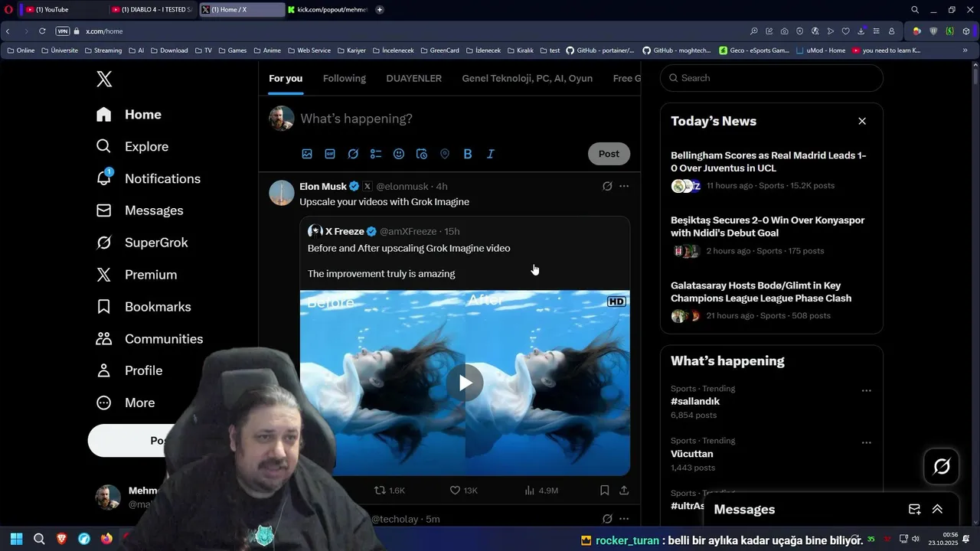
Task: Open Notifications with the bell icon
Action: tap(148, 178)
